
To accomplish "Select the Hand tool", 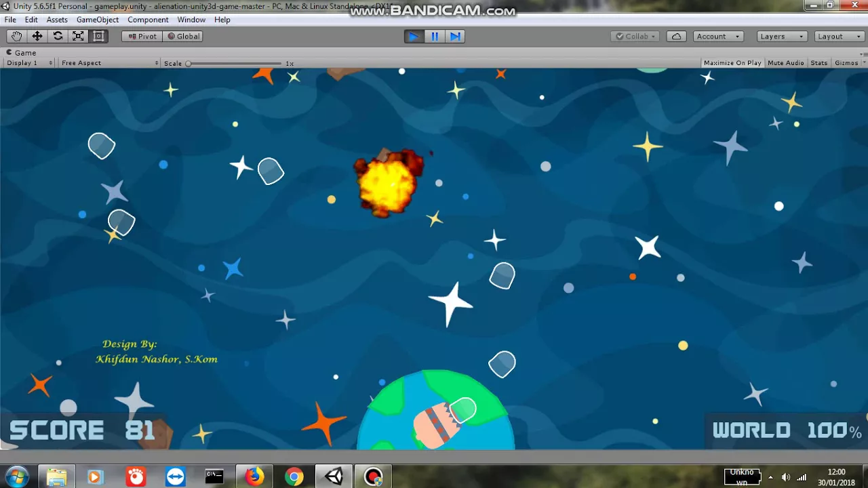I will click(x=16, y=37).
